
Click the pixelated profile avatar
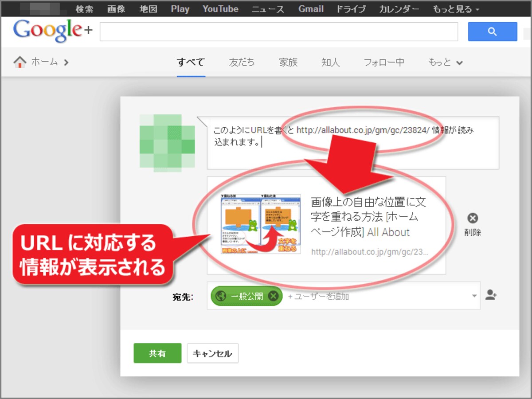(168, 143)
